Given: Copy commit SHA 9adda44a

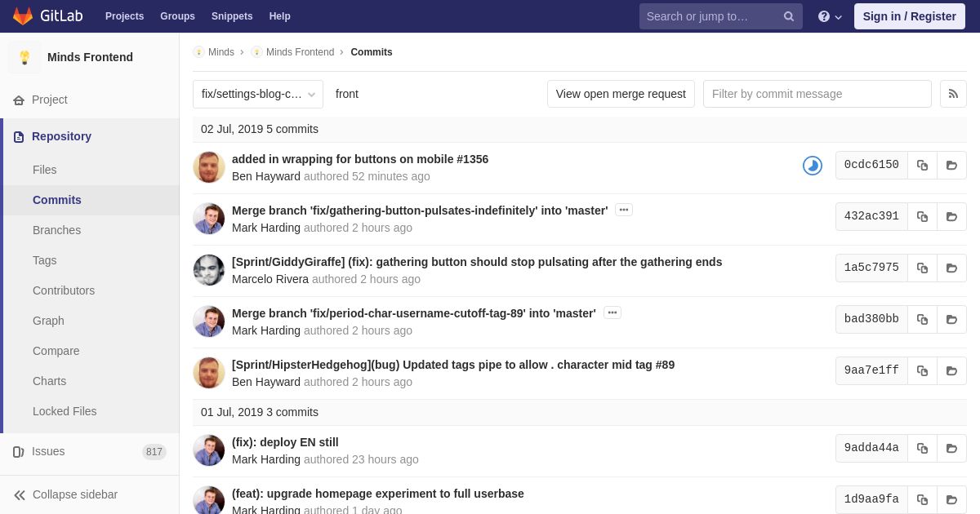Looking at the screenshot, I should pyautogui.click(x=922, y=448).
